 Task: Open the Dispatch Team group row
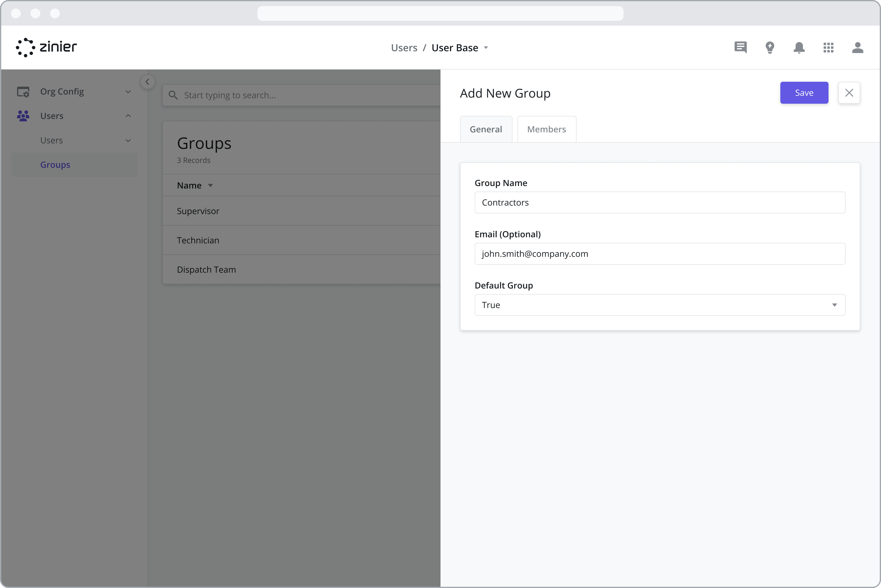tap(301, 270)
